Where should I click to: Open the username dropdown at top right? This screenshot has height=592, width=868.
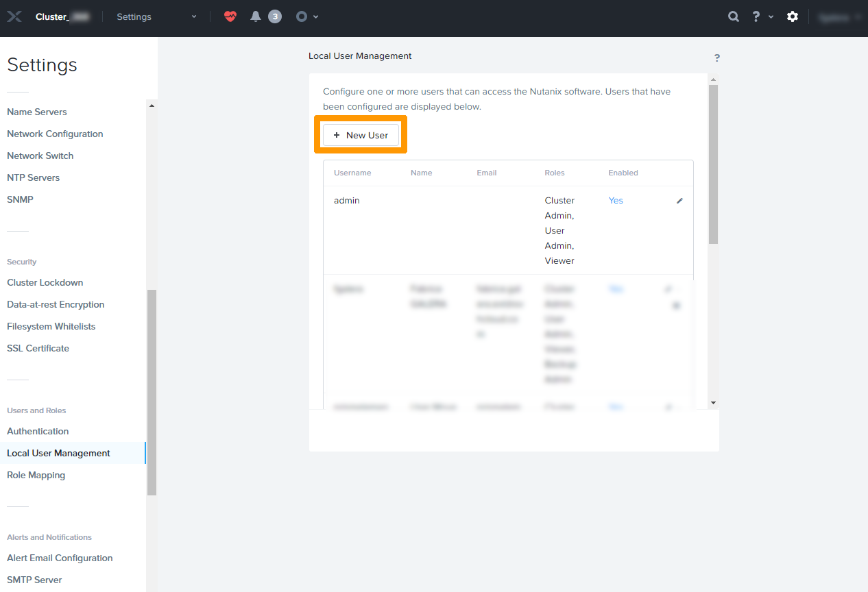(838, 16)
